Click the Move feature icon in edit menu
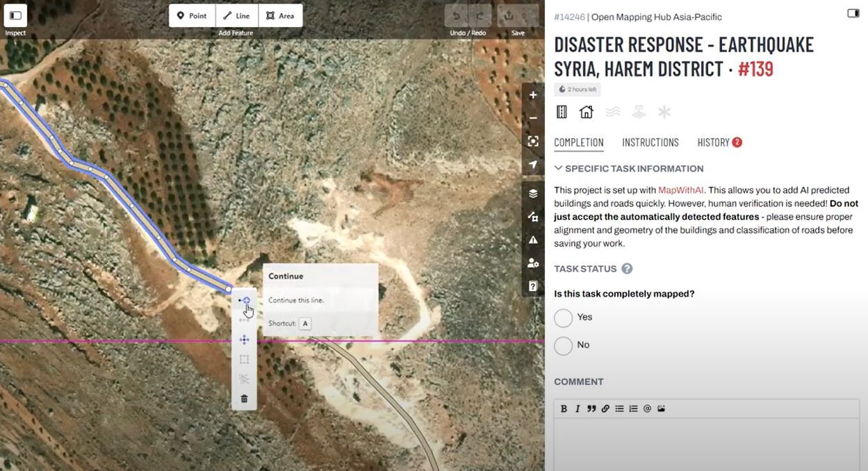868x471 pixels. click(244, 340)
